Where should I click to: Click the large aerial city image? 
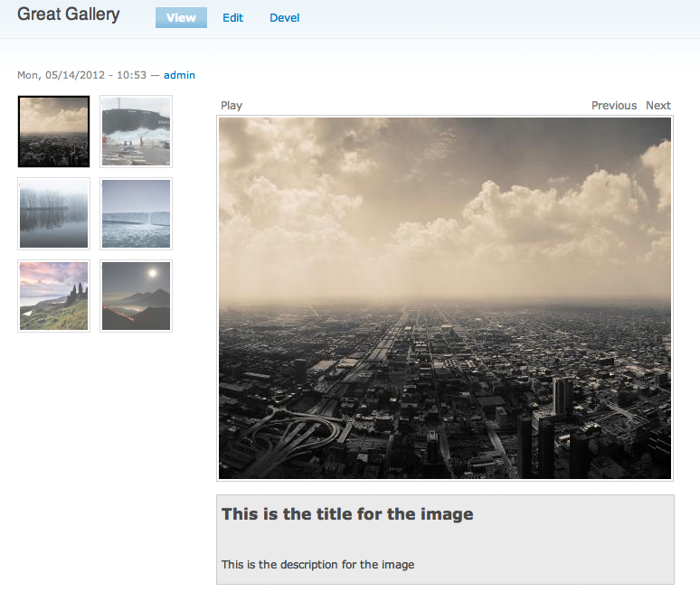point(445,298)
